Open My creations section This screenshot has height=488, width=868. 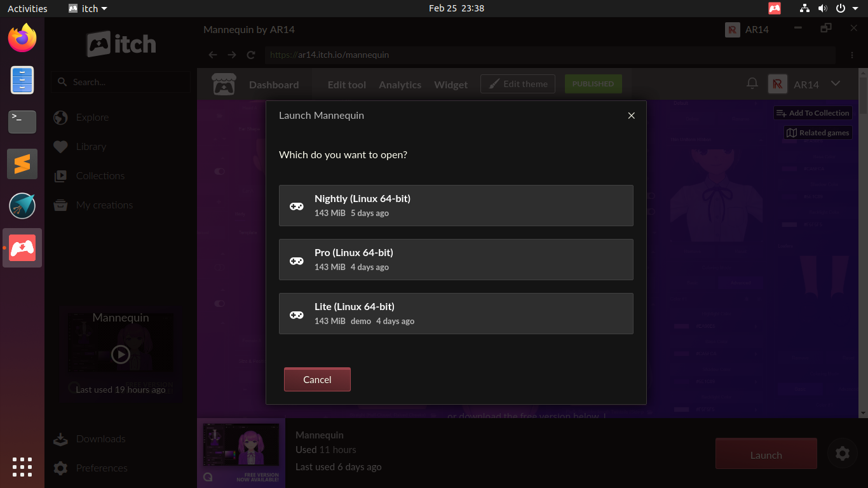click(104, 205)
